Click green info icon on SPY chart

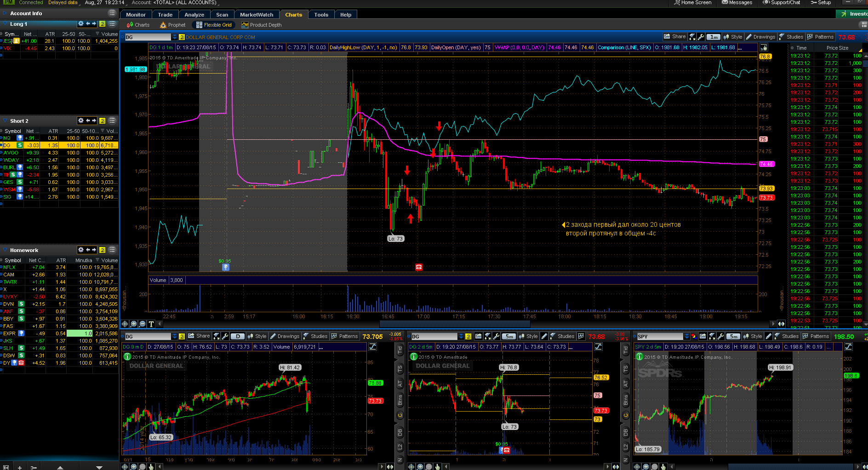pyautogui.click(x=639, y=356)
